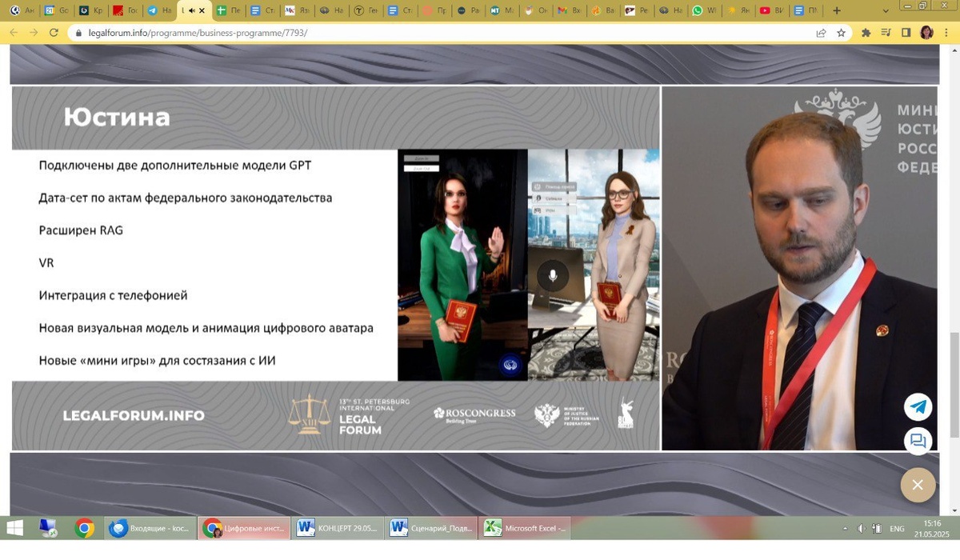960x560 pixels.
Task: Switch to the first browser tab 'Ан'
Action: pyautogui.click(x=22, y=10)
